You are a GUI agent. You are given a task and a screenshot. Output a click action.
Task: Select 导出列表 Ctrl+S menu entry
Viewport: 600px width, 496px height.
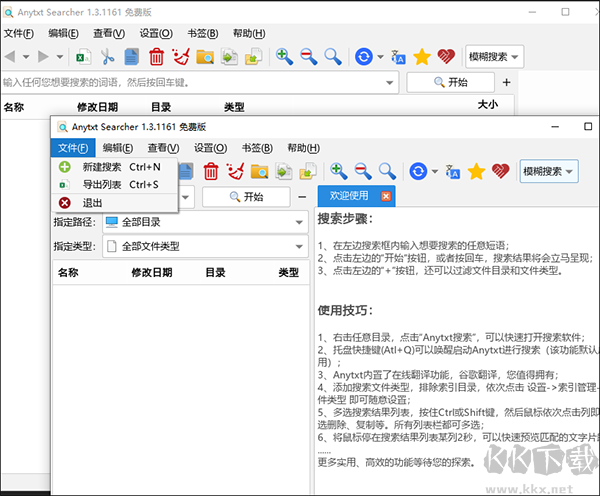pos(114,185)
